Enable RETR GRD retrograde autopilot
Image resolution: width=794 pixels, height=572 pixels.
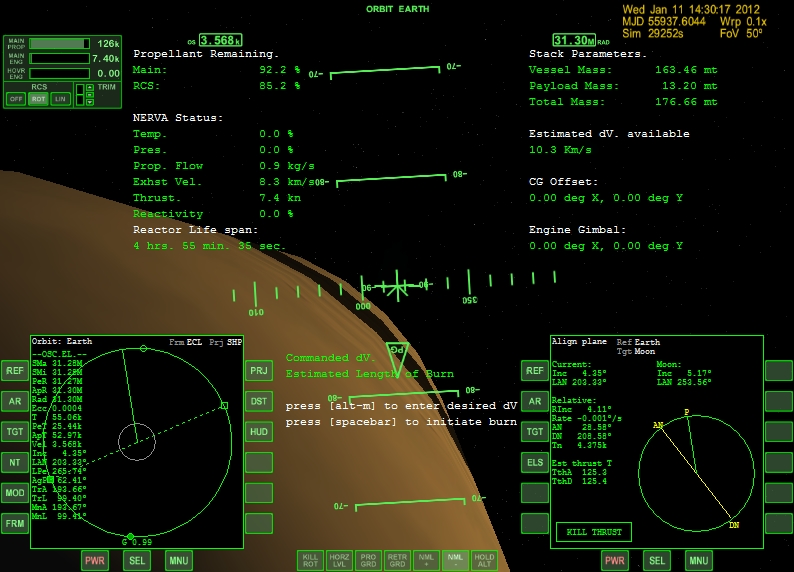click(x=397, y=560)
